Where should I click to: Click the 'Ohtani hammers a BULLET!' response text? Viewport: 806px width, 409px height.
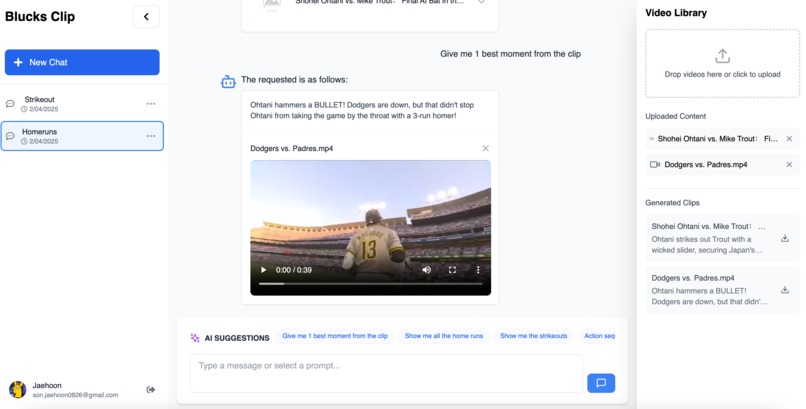[362, 110]
